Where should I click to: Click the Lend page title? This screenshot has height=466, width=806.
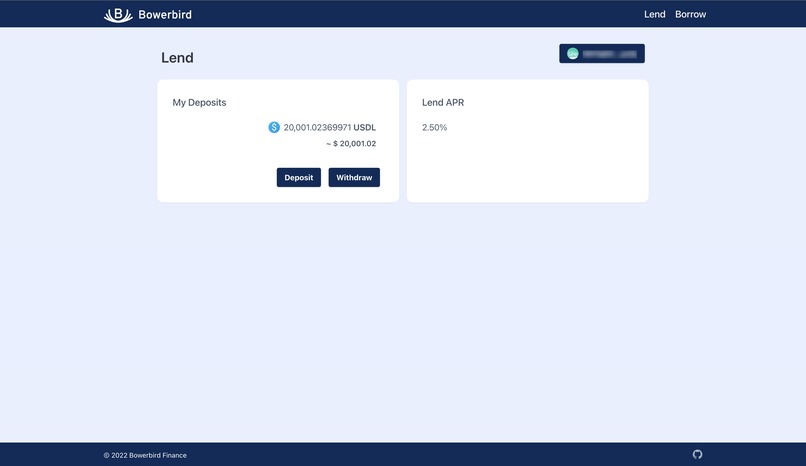(177, 58)
